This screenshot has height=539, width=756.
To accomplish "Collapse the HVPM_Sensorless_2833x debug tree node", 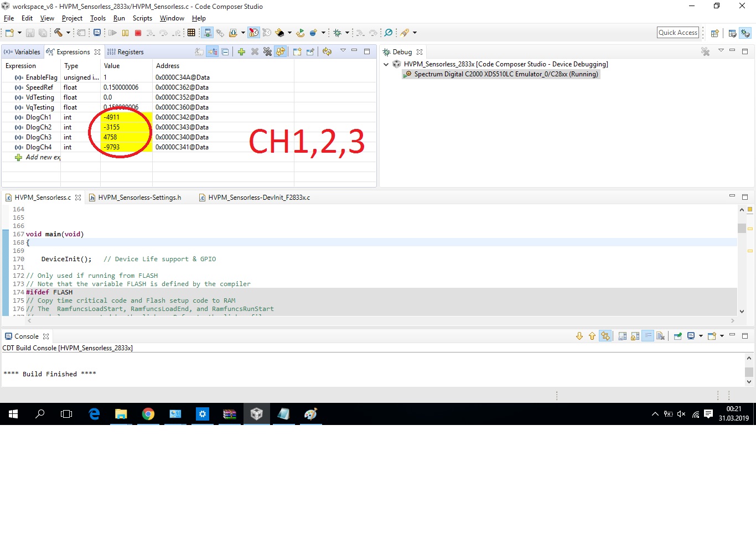I will coord(386,64).
